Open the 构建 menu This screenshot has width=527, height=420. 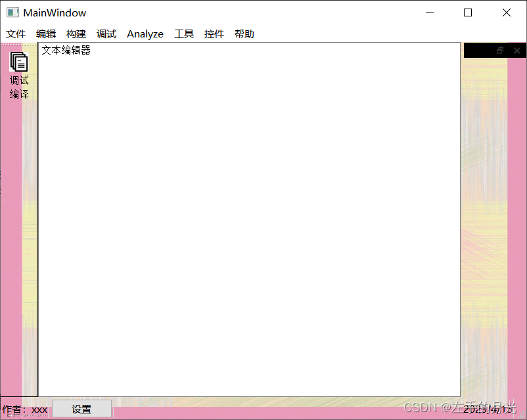point(76,34)
